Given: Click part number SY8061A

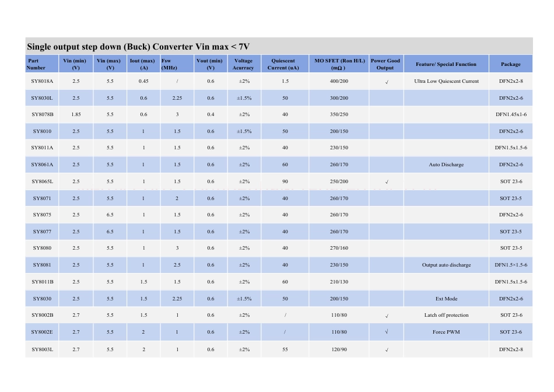Looking at the screenshot, I should coord(42,164).
